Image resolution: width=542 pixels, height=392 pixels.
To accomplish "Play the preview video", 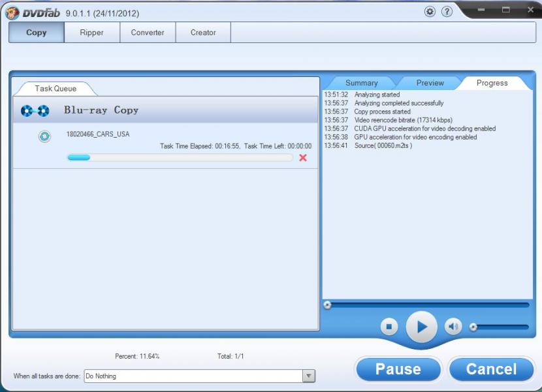I will point(421,327).
